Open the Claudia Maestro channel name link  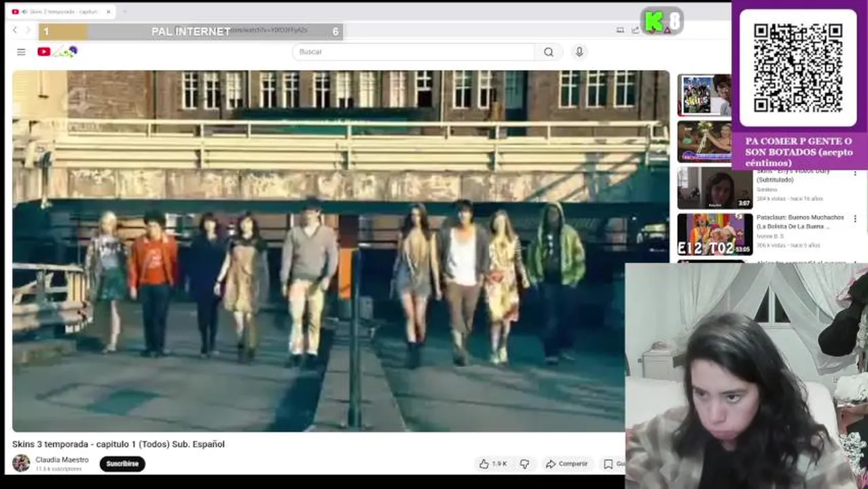pos(62,460)
